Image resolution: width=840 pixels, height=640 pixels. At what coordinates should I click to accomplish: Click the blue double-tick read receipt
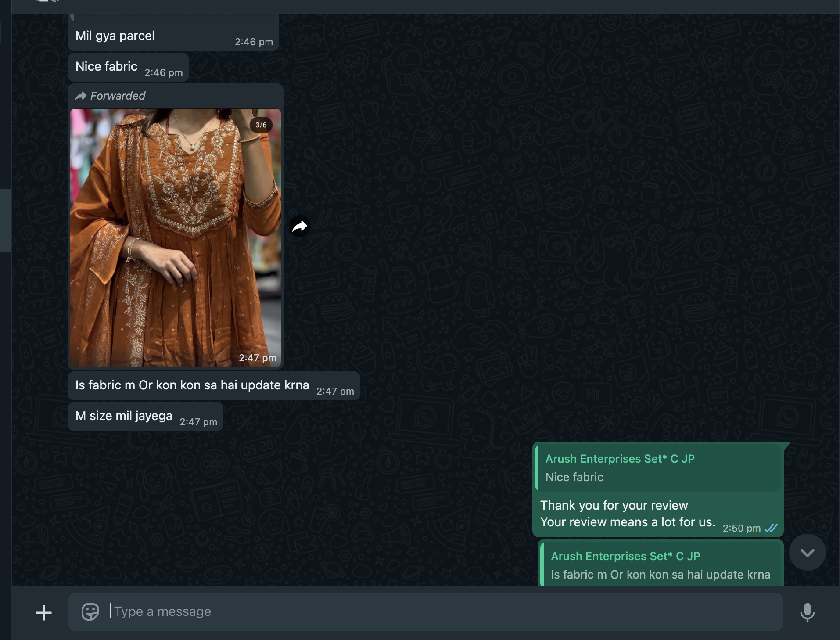coord(771,528)
